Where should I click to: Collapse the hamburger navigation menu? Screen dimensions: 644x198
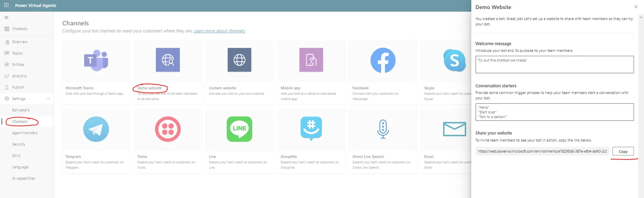coord(6,18)
